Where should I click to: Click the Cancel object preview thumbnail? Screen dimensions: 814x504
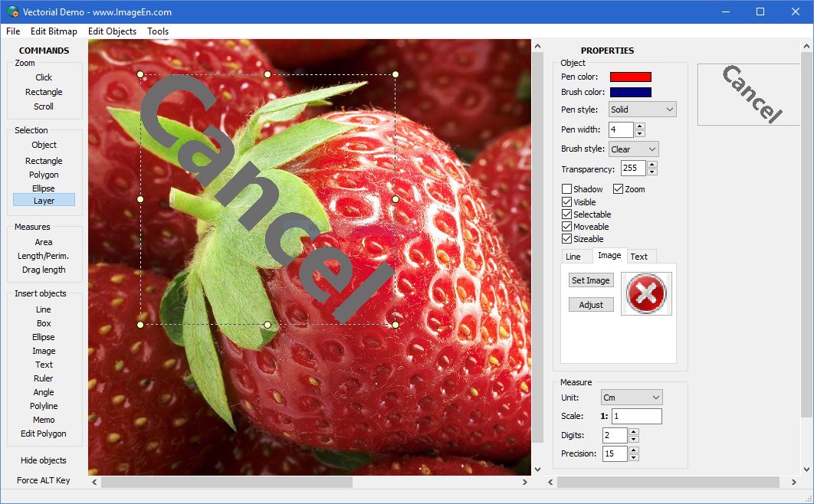click(749, 94)
